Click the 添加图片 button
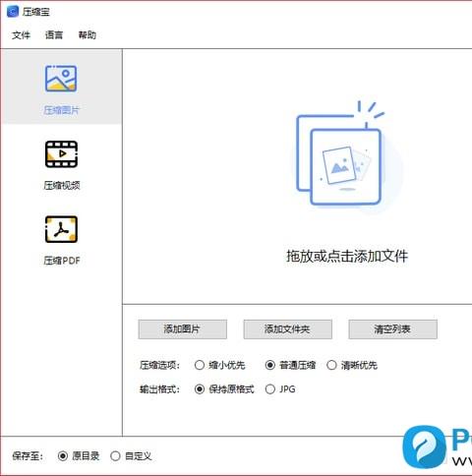The width and height of the screenshot is (472, 476). pos(183,329)
